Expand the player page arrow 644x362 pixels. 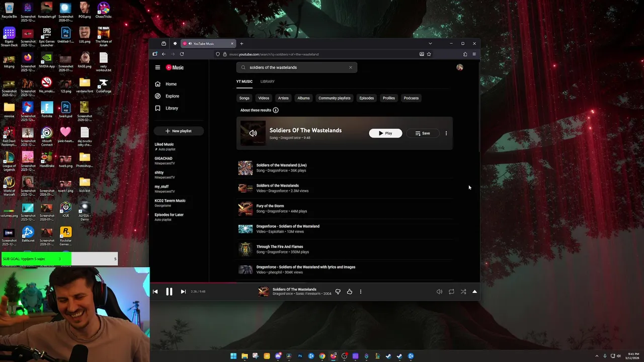(x=474, y=292)
